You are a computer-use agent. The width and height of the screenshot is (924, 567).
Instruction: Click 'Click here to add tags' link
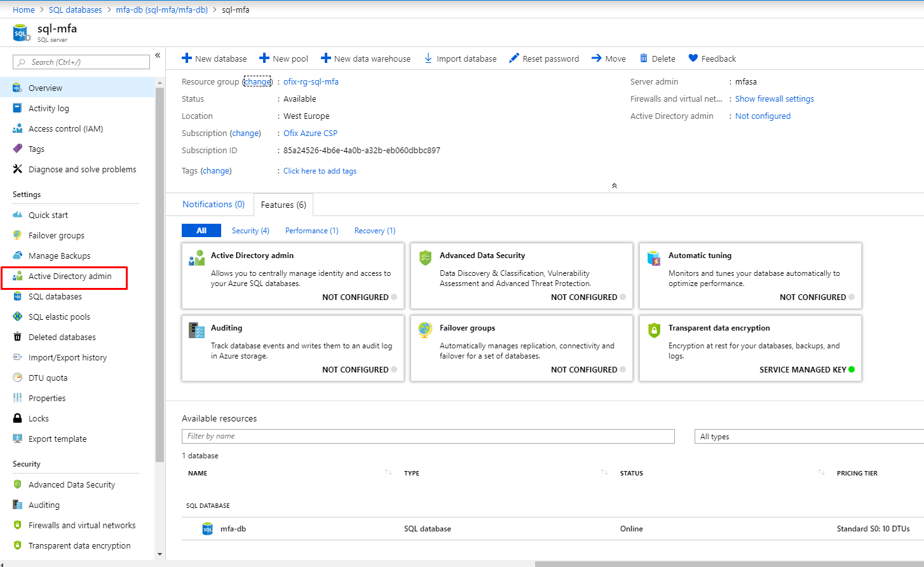pyautogui.click(x=320, y=171)
